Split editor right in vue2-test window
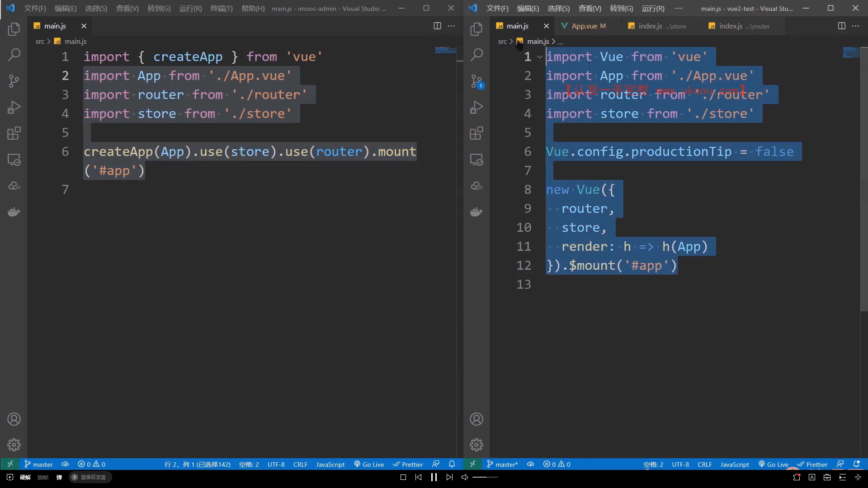The image size is (868, 488). pos(841,26)
